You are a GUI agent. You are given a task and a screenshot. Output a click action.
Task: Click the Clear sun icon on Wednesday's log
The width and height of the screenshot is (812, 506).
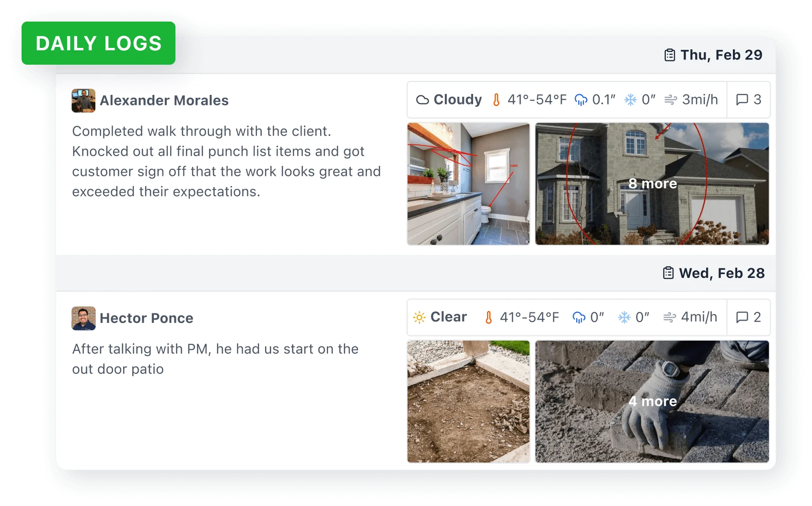point(419,317)
